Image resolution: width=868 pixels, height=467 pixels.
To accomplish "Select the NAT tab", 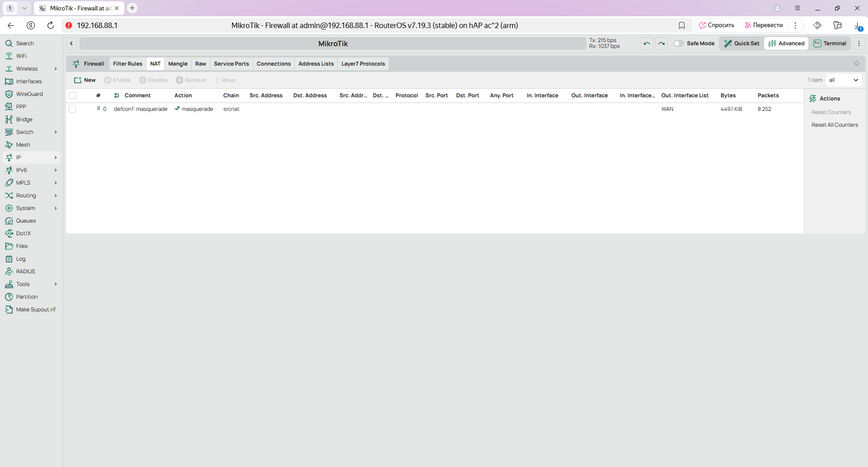I will tap(155, 64).
